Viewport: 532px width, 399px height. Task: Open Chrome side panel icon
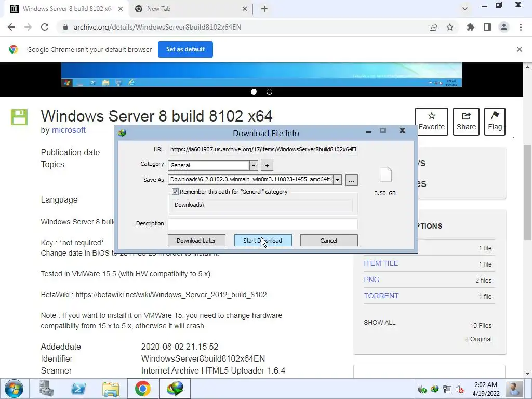(487, 27)
